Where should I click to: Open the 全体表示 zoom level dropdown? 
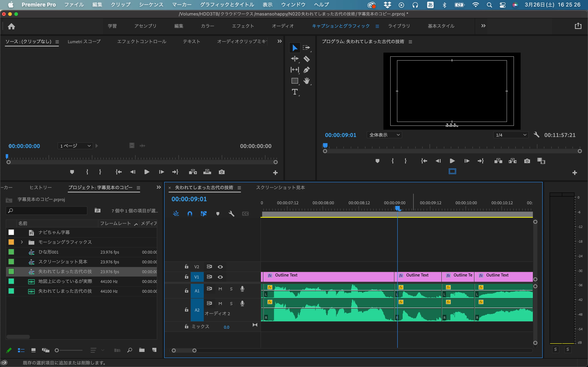(x=384, y=135)
